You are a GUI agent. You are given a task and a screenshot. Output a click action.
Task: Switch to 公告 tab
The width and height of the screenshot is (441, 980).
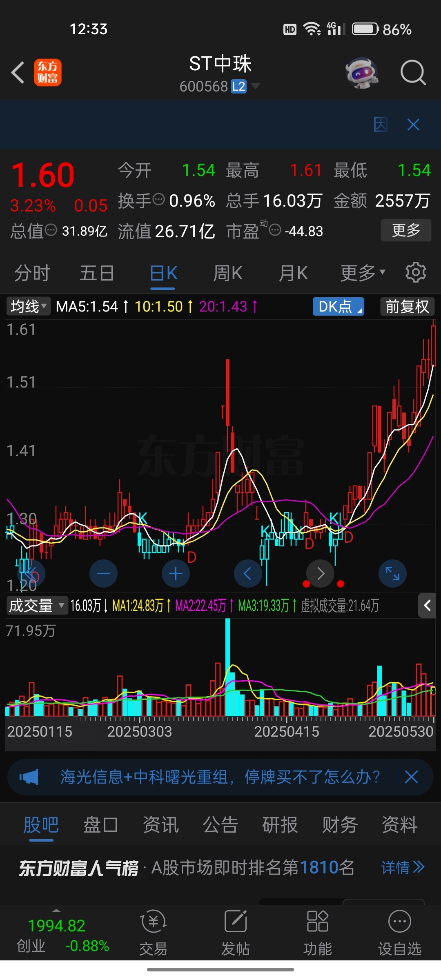(x=220, y=825)
